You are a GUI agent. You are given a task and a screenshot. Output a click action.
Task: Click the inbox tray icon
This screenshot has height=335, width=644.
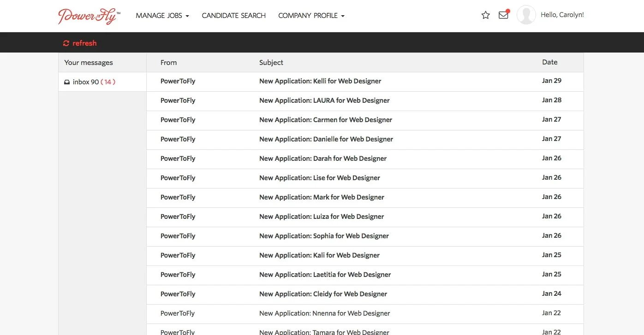tap(67, 82)
